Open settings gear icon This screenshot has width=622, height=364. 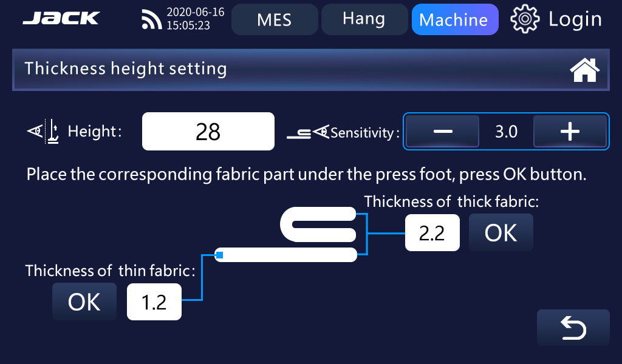point(525,19)
